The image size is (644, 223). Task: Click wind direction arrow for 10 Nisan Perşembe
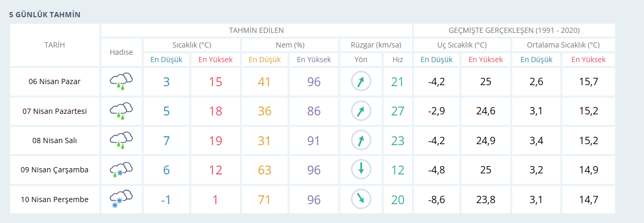(x=361, y=198)
